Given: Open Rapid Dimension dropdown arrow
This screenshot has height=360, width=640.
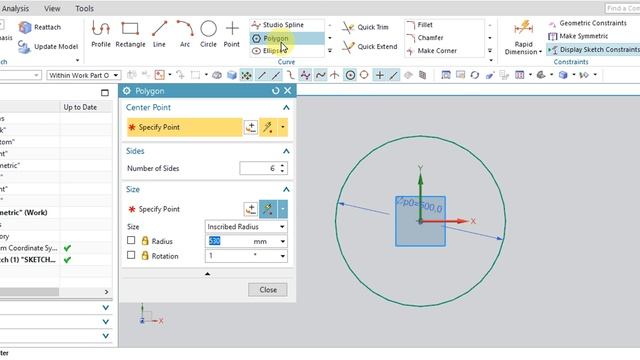Looking at the screenshot, I should point(540,52).
